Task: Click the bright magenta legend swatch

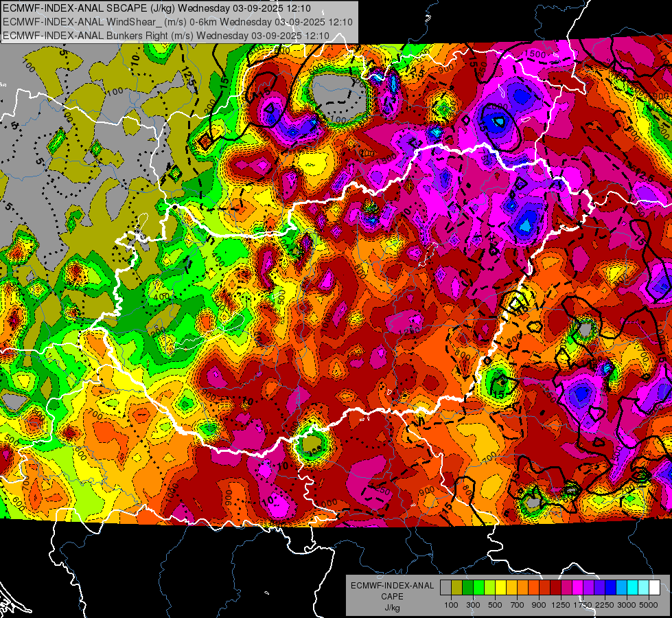Action: click(578, 587)
